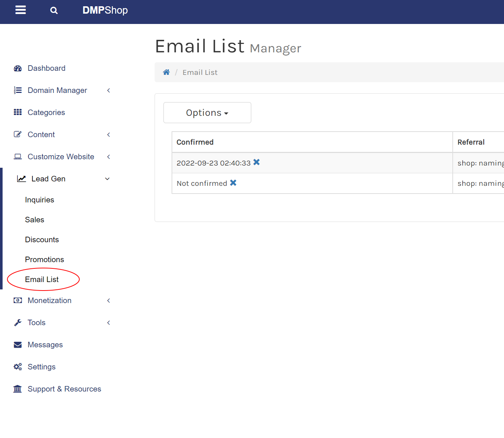Image resolution: width=504 pixels, height=438 pixels.
Task: Collapse the Lead Gen section
Action: coord(107,179)
